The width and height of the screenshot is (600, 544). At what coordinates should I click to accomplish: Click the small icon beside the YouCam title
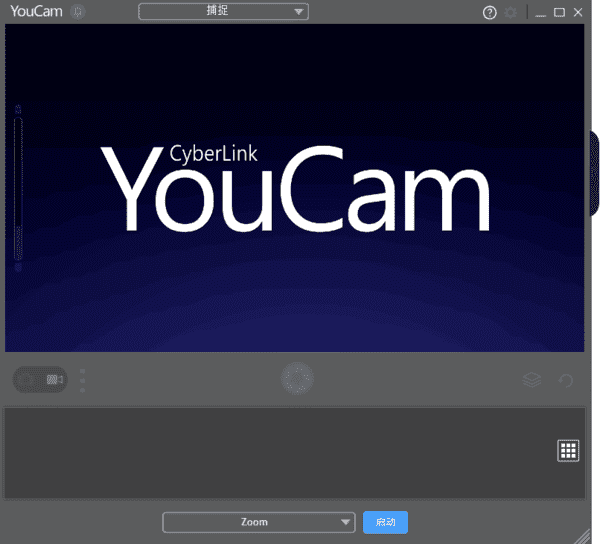[79, 12]
